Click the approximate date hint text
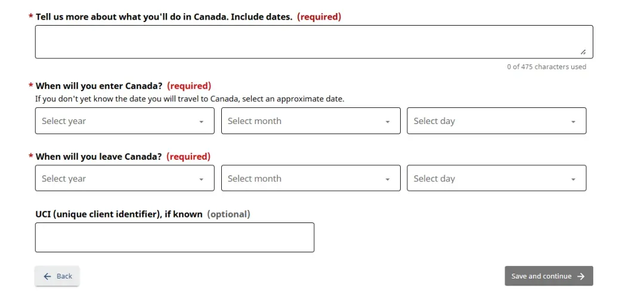This screenshot has width=644, height=300. tap(190, 98)
